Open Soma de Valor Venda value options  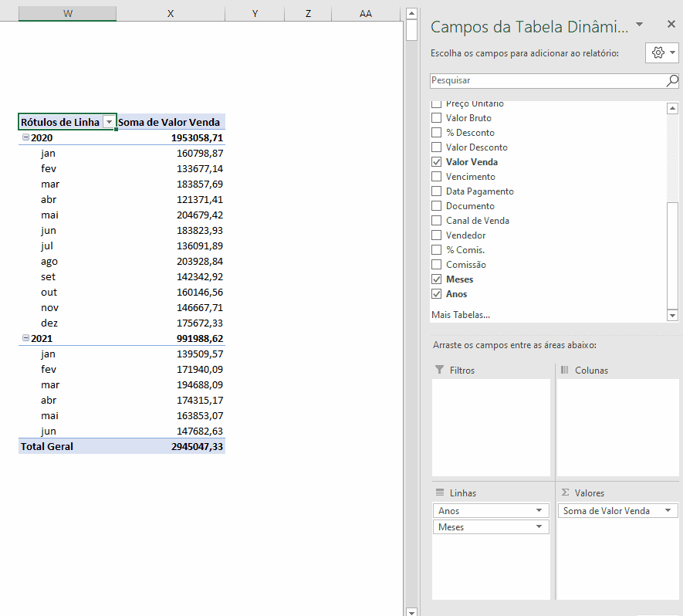click(668, 511)
